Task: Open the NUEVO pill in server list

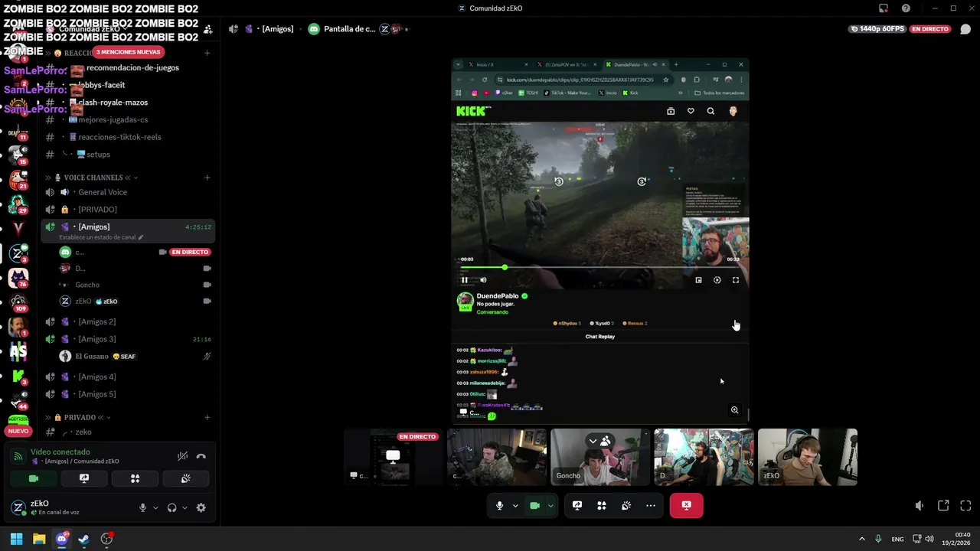Action: click(x=18, y=431)
